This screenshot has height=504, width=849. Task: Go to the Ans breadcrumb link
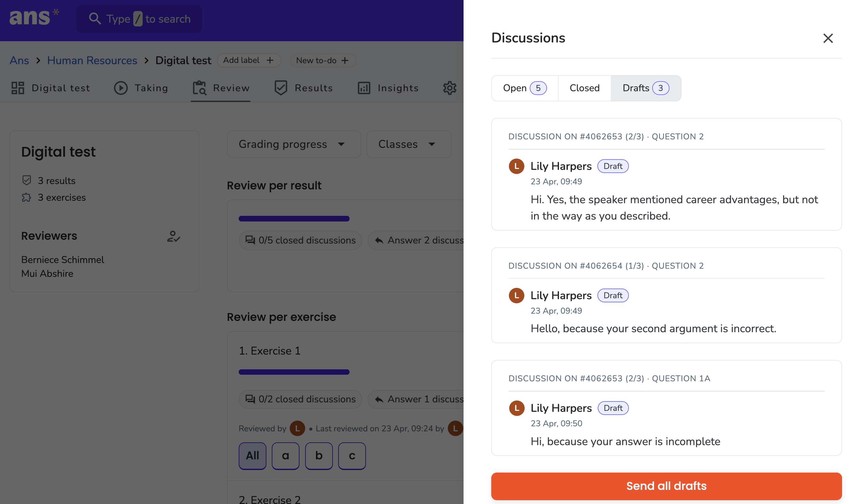[20, 60]
